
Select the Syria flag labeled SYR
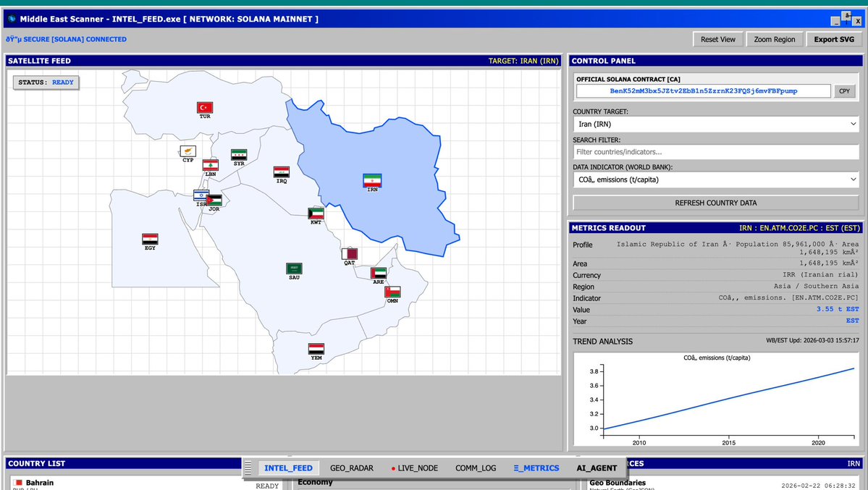[x=239, y=154]
